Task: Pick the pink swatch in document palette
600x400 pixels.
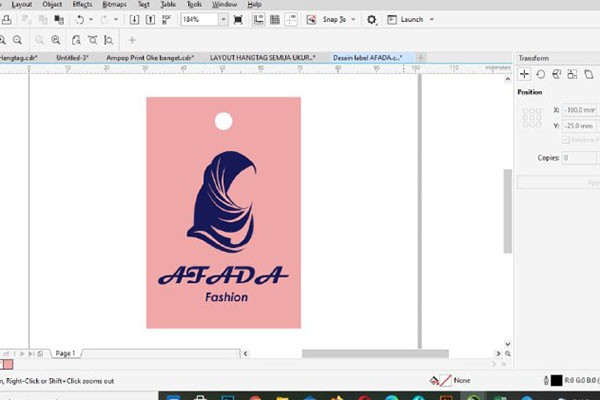Action: click(8, 364)
